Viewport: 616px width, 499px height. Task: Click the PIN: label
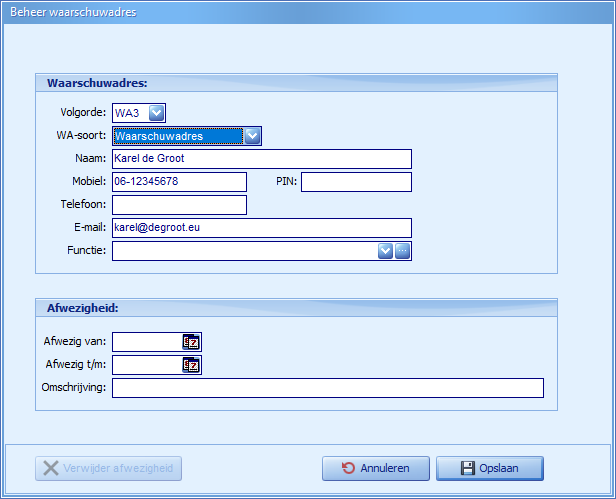(x=286, y=182)
